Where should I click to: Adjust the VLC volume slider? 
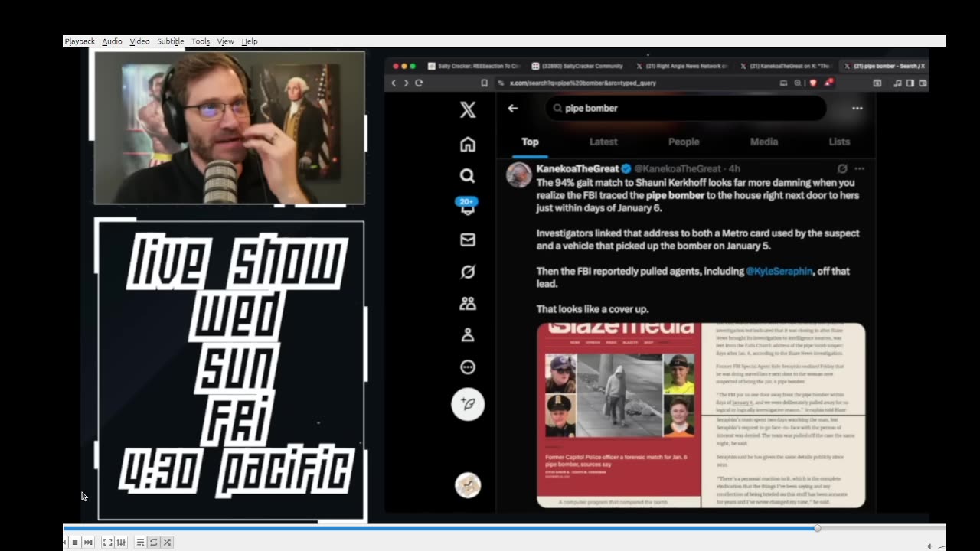tap(940, 546)
